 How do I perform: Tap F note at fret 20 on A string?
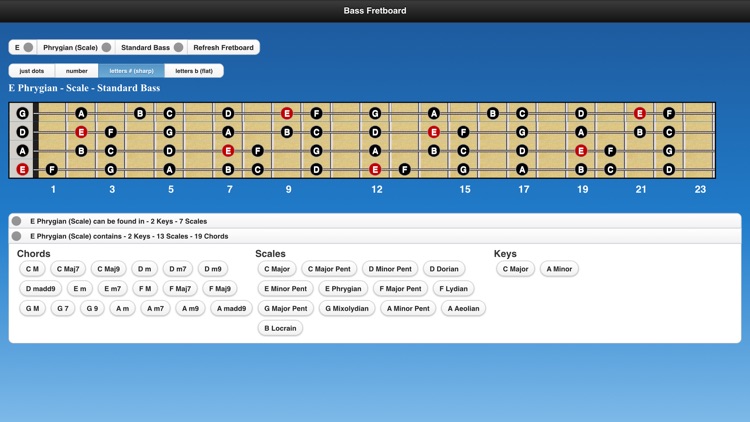610,151
